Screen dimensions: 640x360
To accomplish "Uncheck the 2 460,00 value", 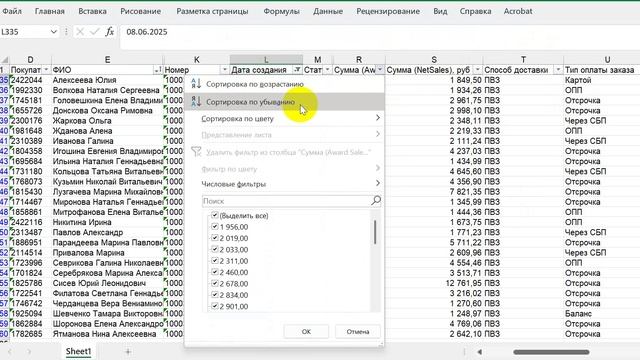I will 215,272.
